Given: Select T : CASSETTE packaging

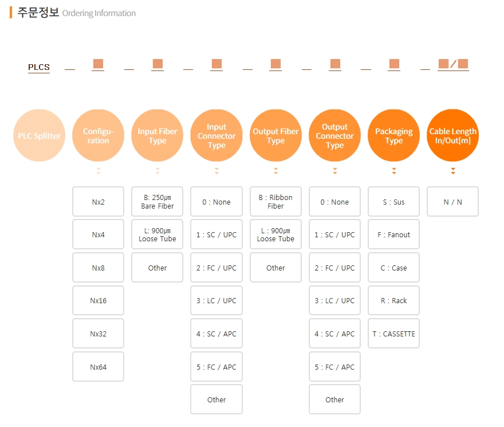Looking at the screenshot, I should (394, 334).
